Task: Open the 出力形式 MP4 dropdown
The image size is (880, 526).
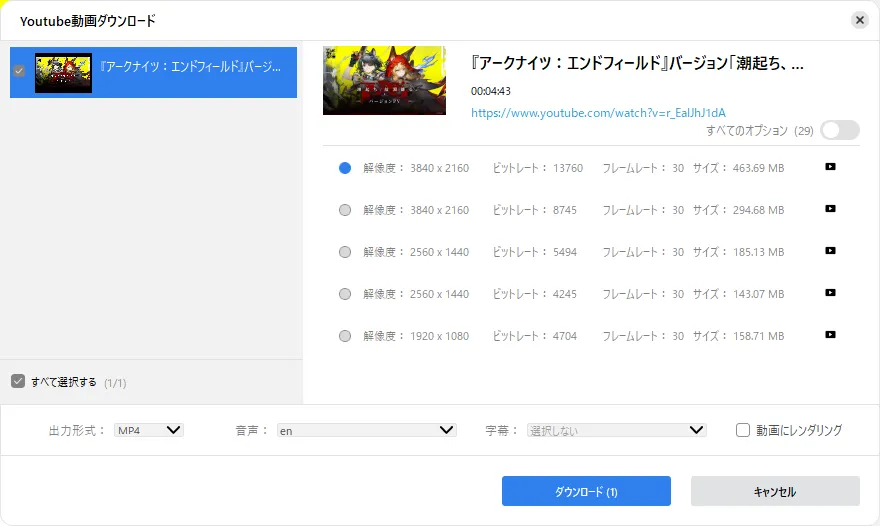Action: pyautogui.click(x=148, y=430)
